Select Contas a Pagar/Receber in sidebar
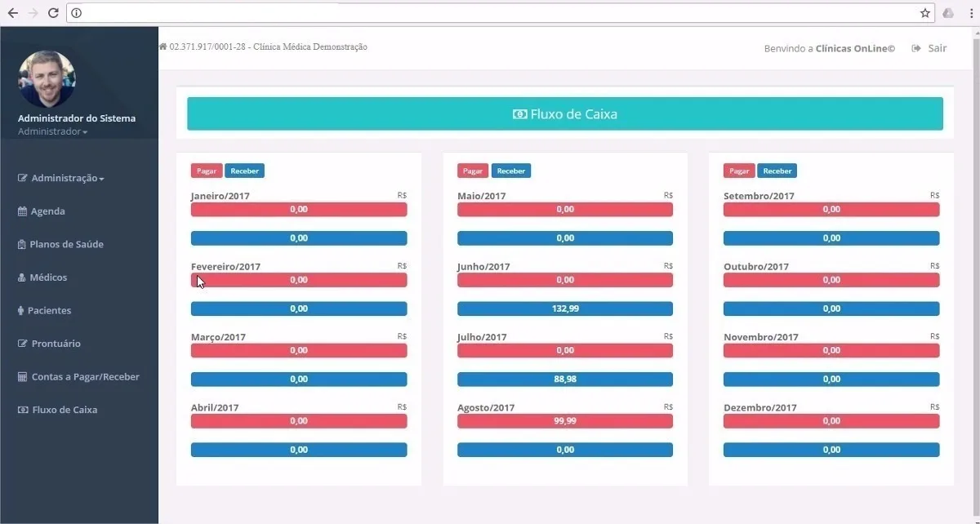This screenshot has height=524, width=980. point(78,377)
